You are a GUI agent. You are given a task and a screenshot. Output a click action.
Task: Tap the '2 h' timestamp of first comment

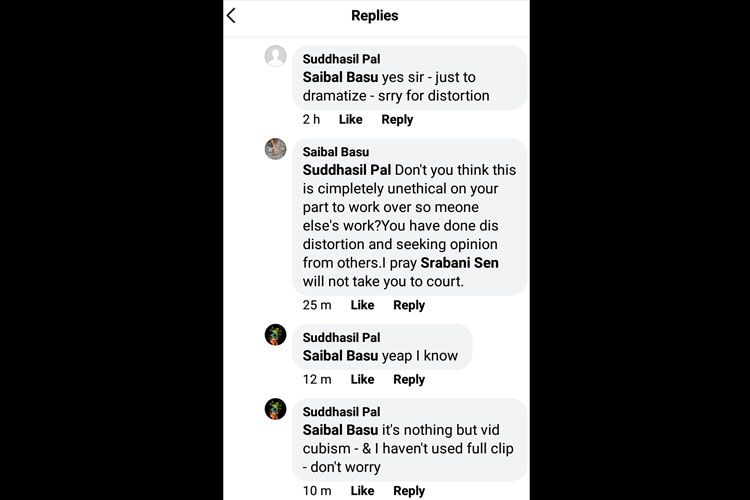click(x=311, y=120)
